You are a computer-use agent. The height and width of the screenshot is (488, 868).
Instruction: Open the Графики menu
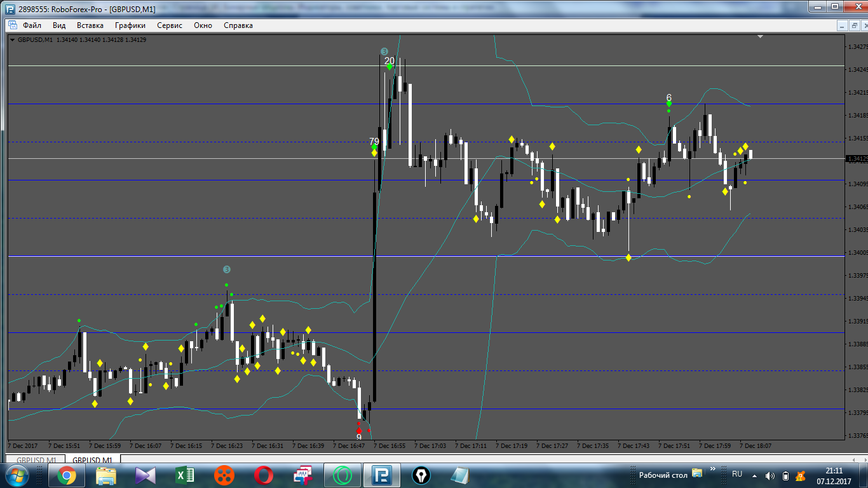pyautogui.click(x=130, y=25)
